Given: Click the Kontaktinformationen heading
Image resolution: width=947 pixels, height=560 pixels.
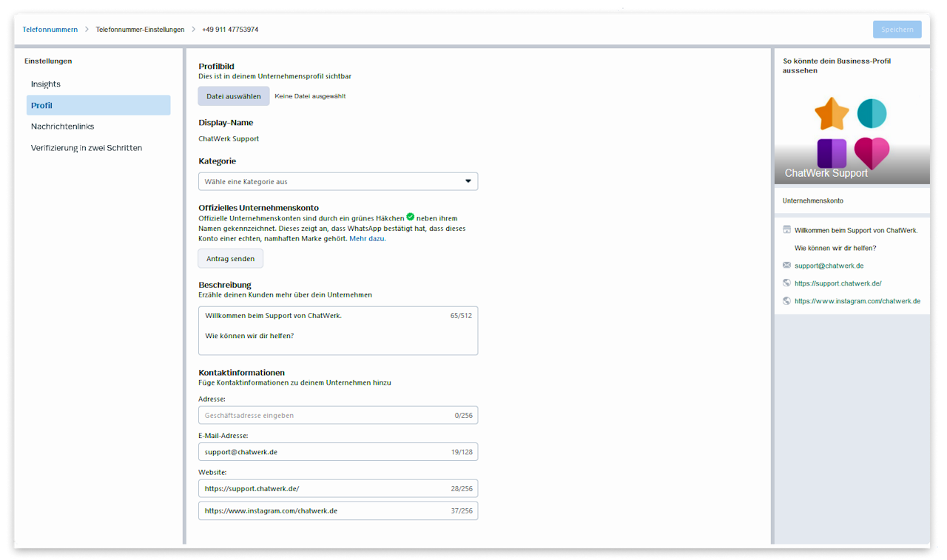Looking at the screenshot, I should 242,373.
